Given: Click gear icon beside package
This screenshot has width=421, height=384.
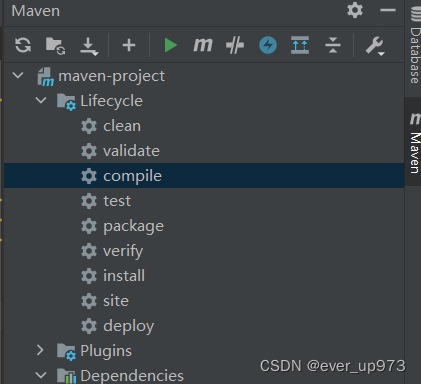Looking at the screenshot, I should tap(89, 226).
